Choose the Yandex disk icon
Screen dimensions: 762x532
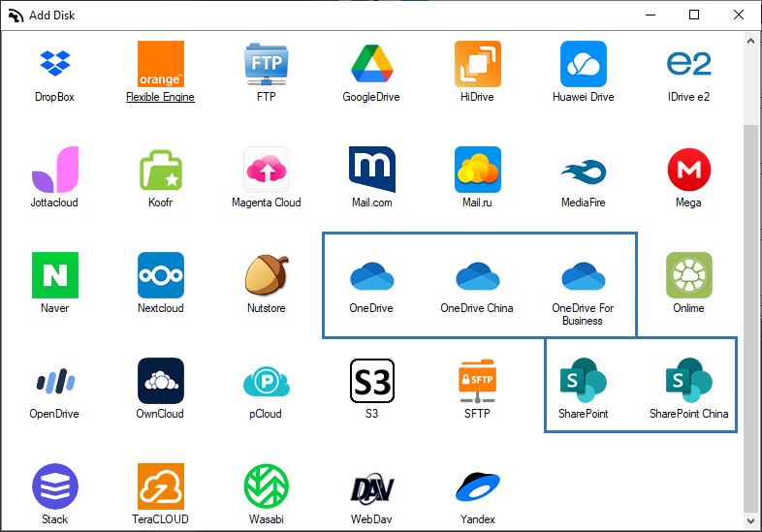(478, 486)
